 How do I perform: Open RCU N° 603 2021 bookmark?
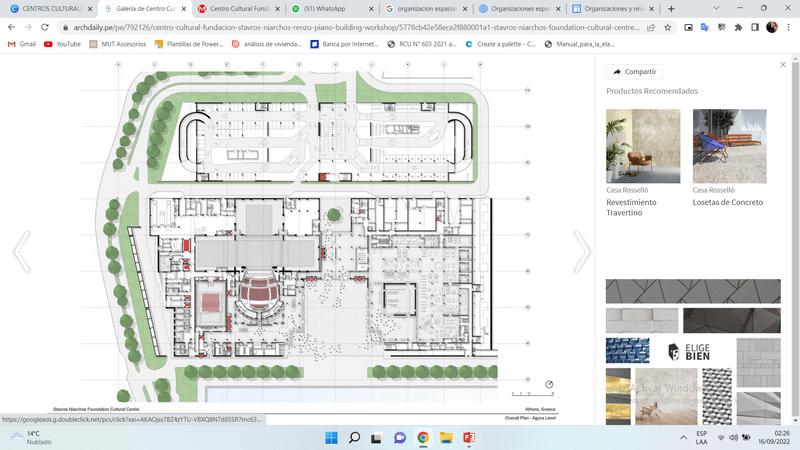(x=421, y=44)
